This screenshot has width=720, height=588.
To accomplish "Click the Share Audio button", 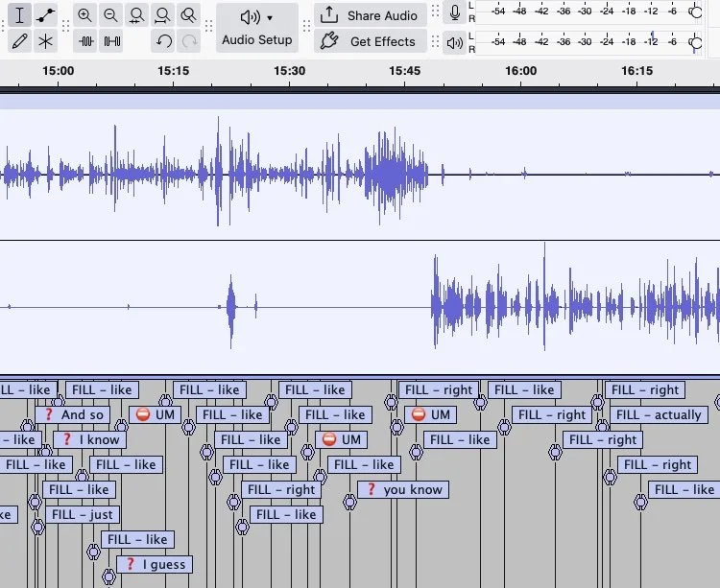I will 371,15.
